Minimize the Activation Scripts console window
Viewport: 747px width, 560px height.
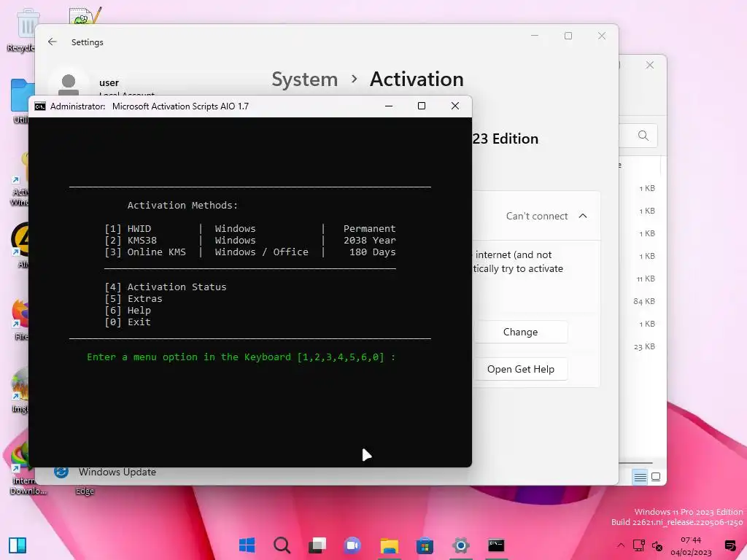(389, 106)
